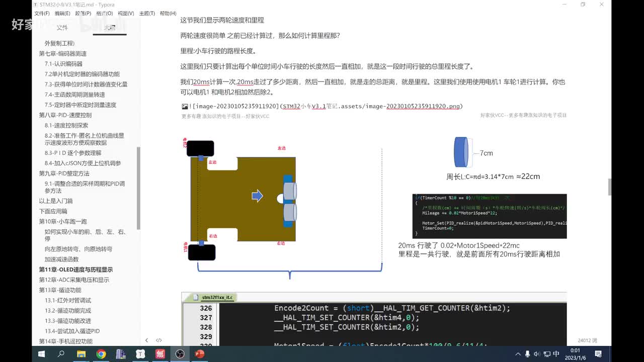Viewport: 644px width, 362px height.
Task: Select outline item 7.3-获得单位时间计数器值变化量
Action: pyautogui.click(x=86, y=84)
